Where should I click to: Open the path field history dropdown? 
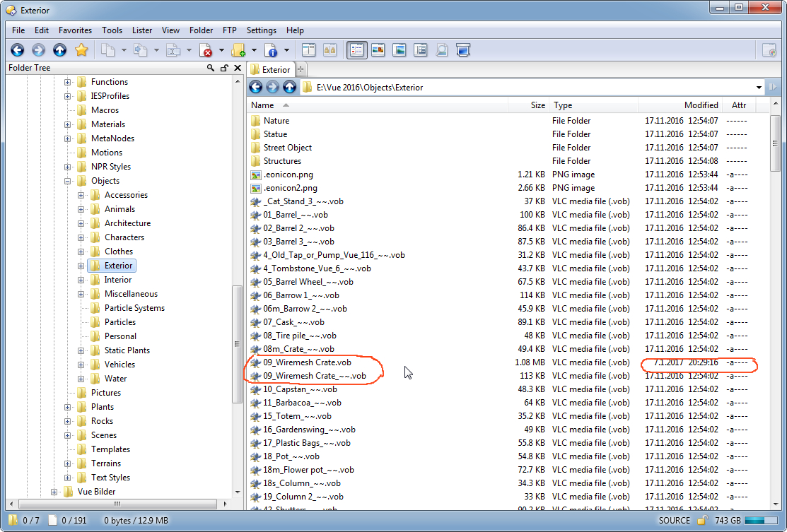click(x=759, y=88)
